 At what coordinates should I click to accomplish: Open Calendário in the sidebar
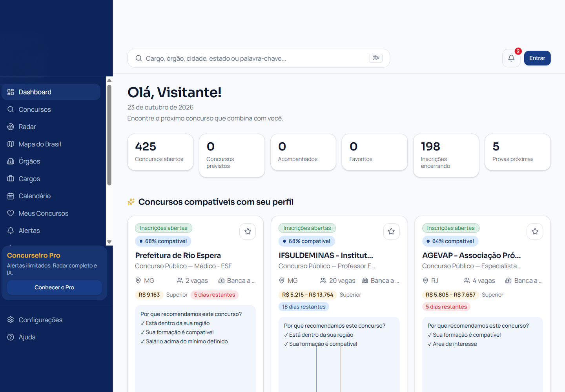[x=51, y=196]
